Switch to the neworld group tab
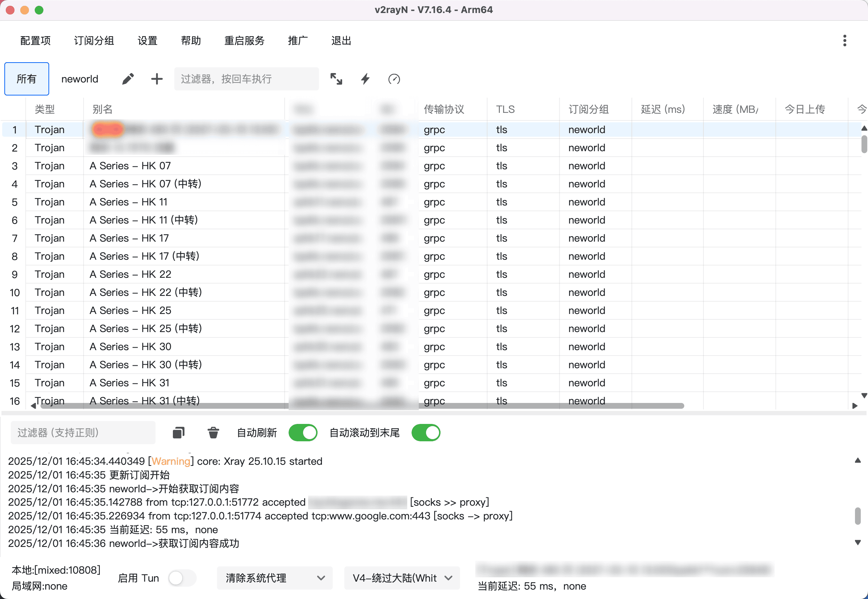 80,79
